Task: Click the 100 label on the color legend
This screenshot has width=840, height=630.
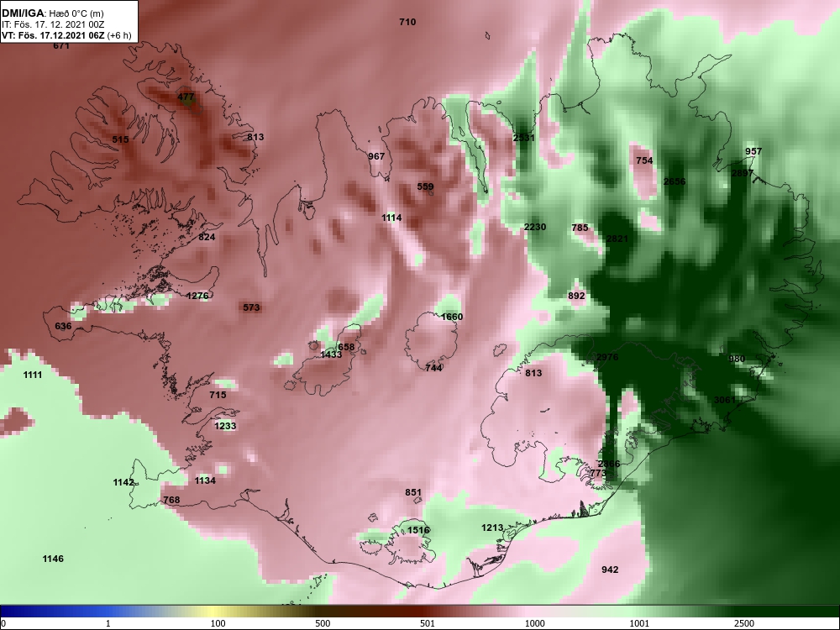Action: (218, 623)
